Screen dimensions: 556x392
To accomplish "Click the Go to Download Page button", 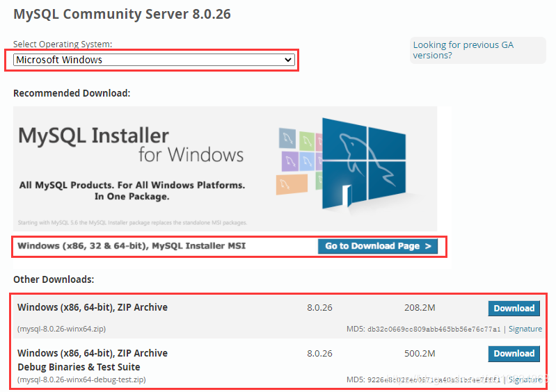I will pyautogui.click(x=378, y=246).
